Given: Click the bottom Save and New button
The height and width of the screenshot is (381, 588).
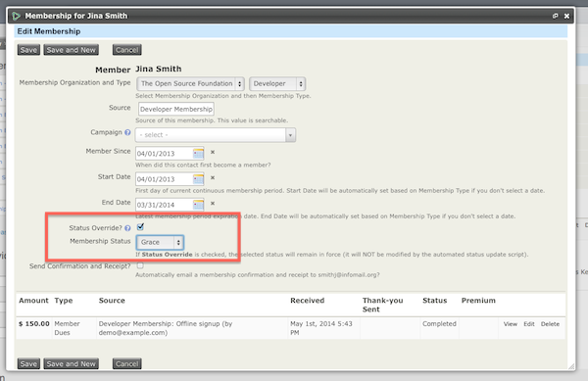Looking at the screenshot, I should tap(72, 363).
